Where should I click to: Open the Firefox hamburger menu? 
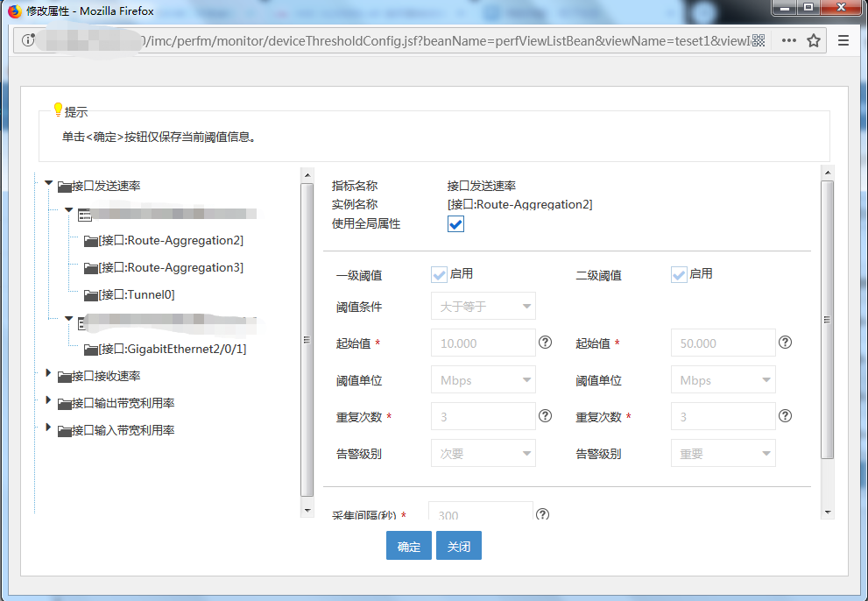tap(843, 40)
